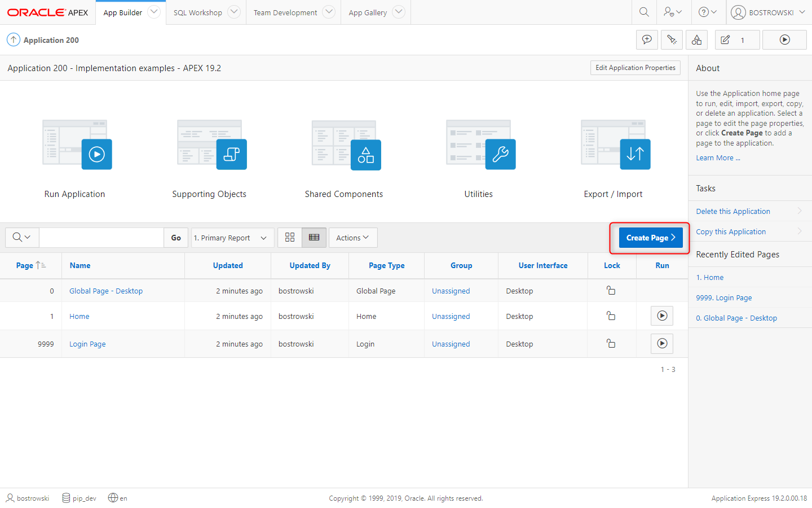812x508 pixels.
Task: Click the Go search button
Action: (x=176, y=238)
